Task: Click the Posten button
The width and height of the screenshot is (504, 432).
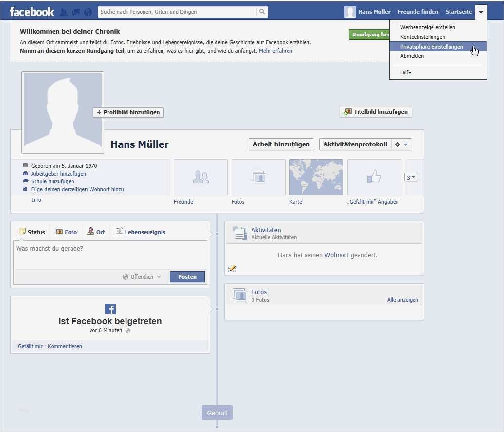Action: point(187,277)
